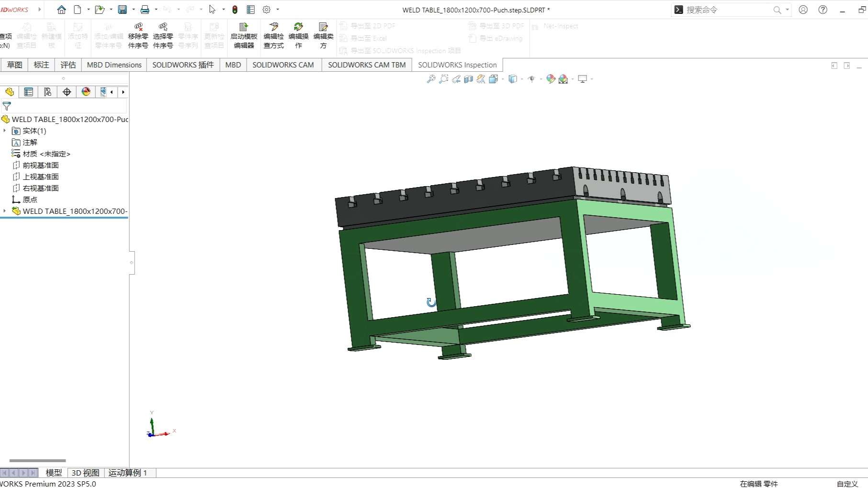Click Zoom to Fit icon
The image size is (868, 488).
[431, 79]
